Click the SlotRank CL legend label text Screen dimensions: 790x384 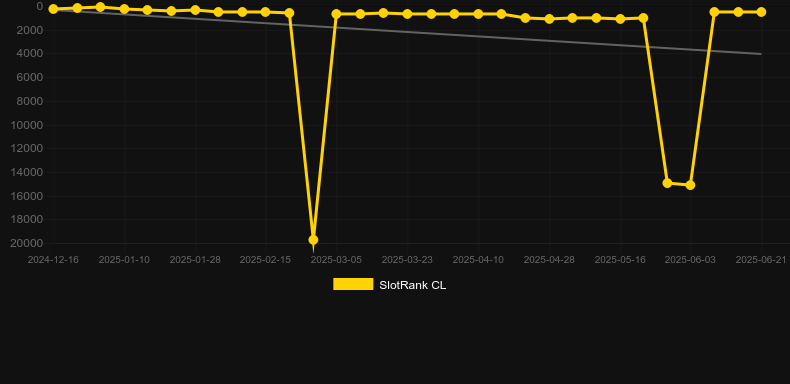413,285
